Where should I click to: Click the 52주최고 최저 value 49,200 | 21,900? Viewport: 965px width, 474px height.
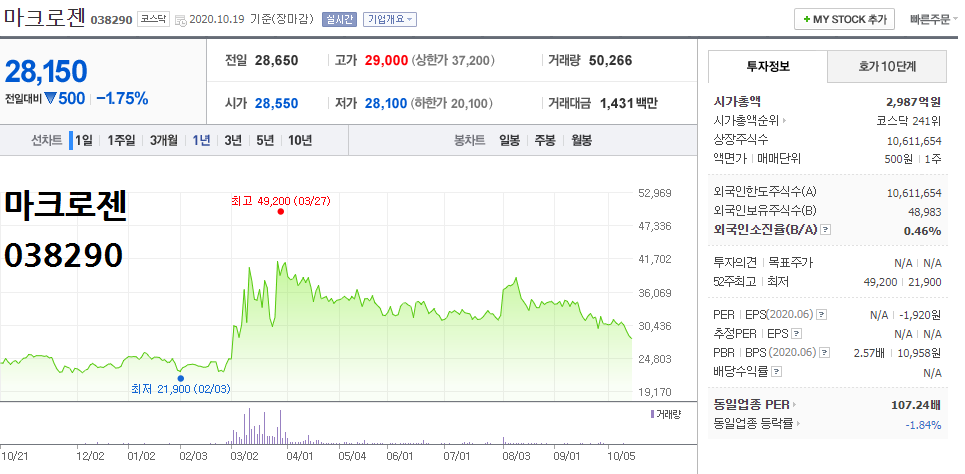coord(903,282)
